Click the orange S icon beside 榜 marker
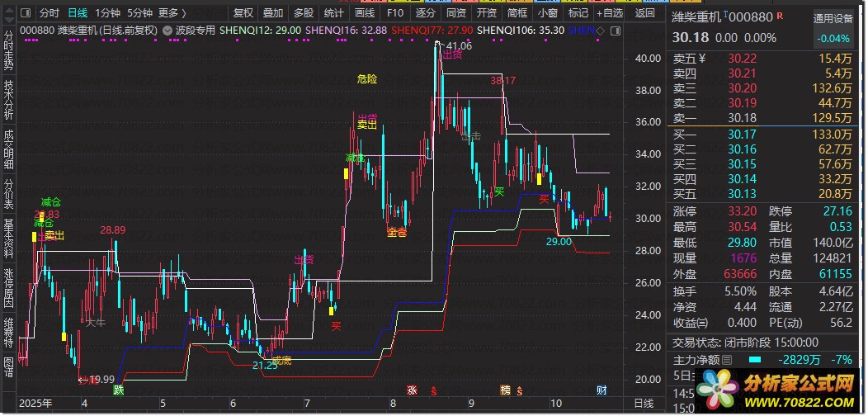The height and width of the screenshot is (416, 868). [x=520, y=390]
